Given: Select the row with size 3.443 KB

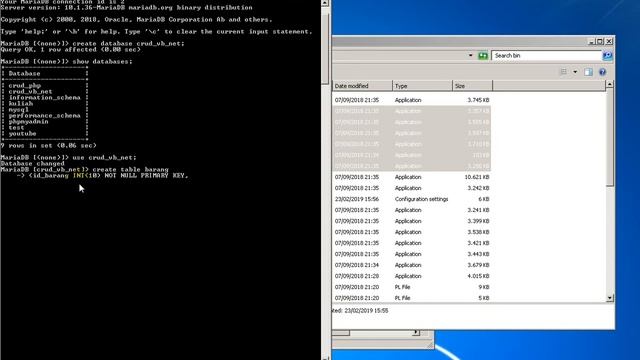Looking at the screenshot, I should pos(412,254).
